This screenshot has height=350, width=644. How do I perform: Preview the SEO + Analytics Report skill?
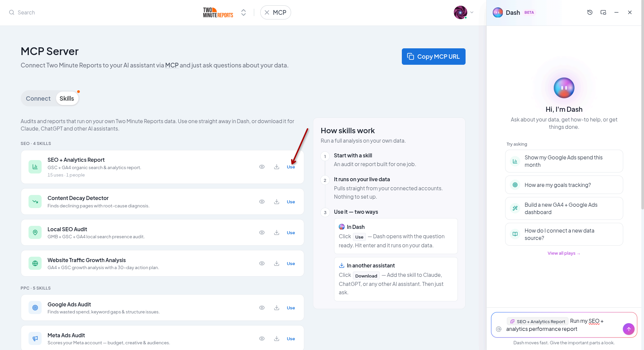click(262, 167)
